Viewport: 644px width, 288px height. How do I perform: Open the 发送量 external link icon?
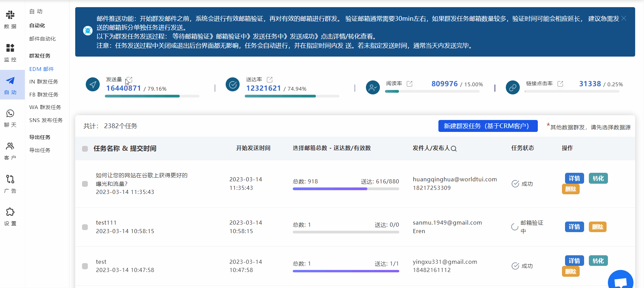pos(129,79)
